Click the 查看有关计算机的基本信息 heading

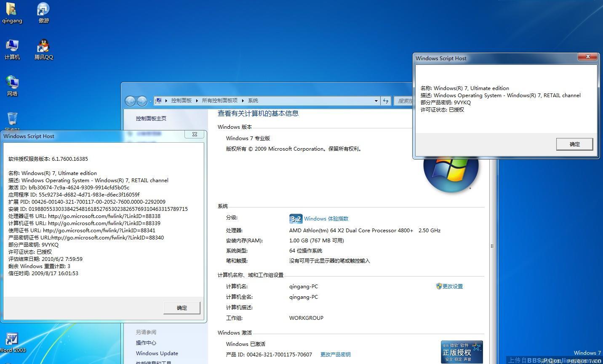(258, 113)
